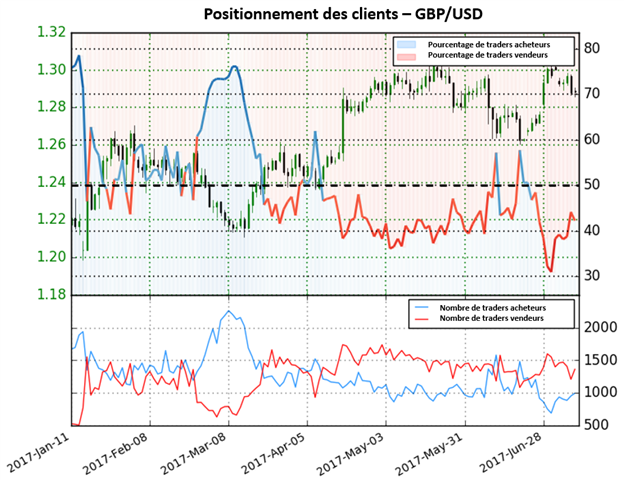Click the 1.24 price axis label
624x480 pixels.
[51, 182]
